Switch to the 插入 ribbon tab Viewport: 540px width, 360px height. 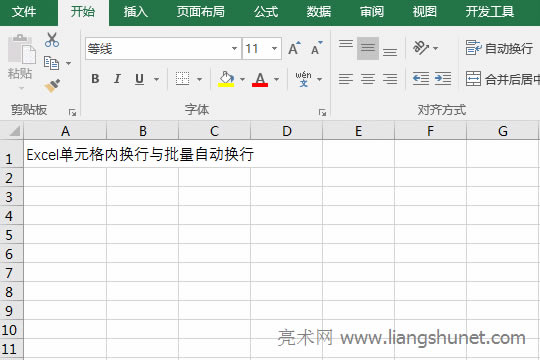click(135, 12)
